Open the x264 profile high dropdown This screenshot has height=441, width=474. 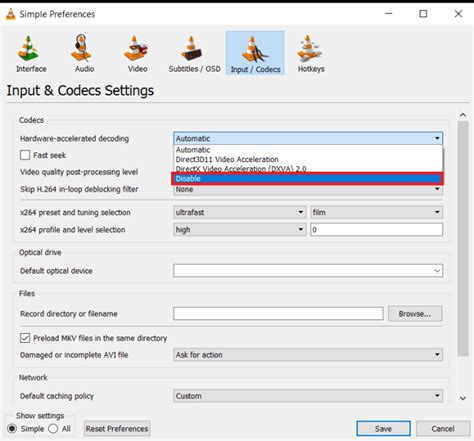[239, 230]
